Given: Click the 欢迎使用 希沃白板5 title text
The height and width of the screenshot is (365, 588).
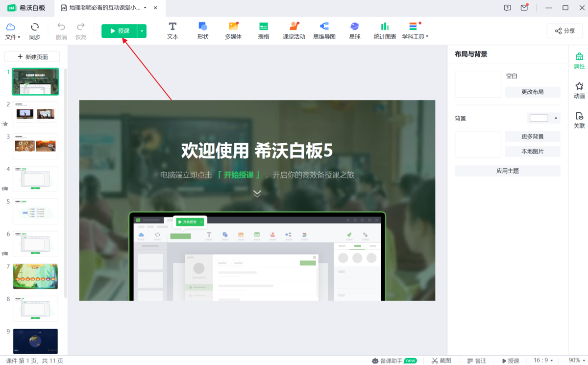Looking at the screenshot, I should [257, 151].
